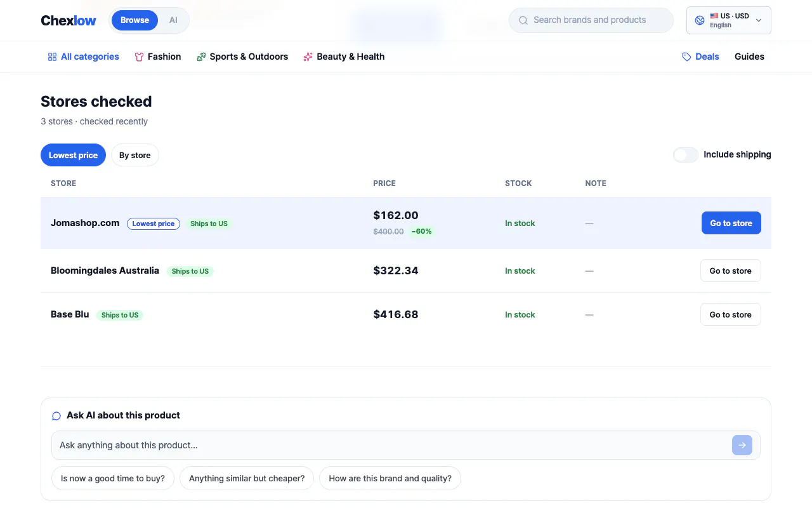Screen dimensions: 812x508
Task: Ask 'Is now a good time to buy?'
Action: [x=113, y=479]
